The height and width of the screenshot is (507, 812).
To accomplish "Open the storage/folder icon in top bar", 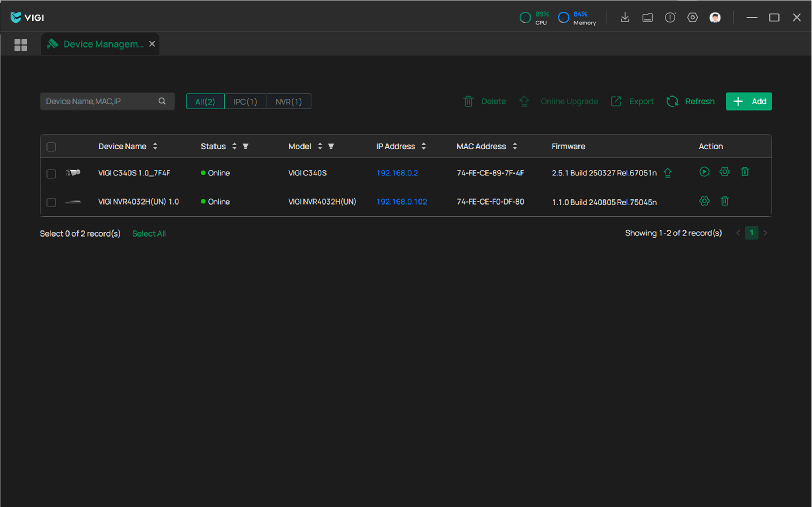I will [647, 17].
